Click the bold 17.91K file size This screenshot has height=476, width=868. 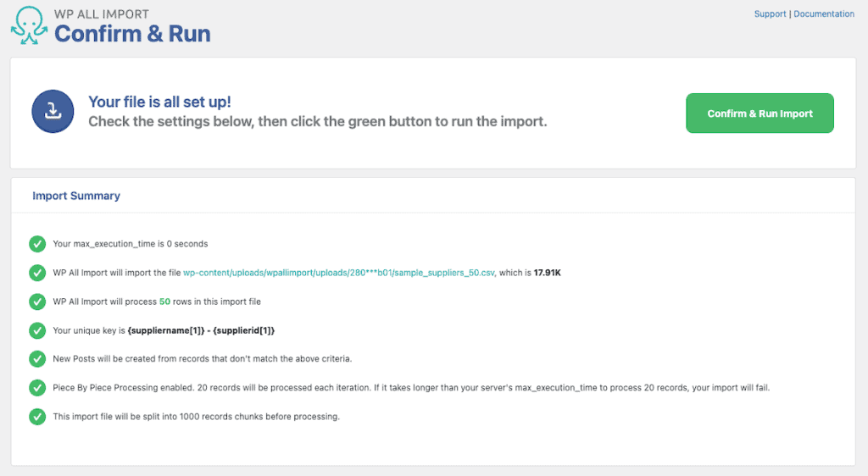pos(549,273)
